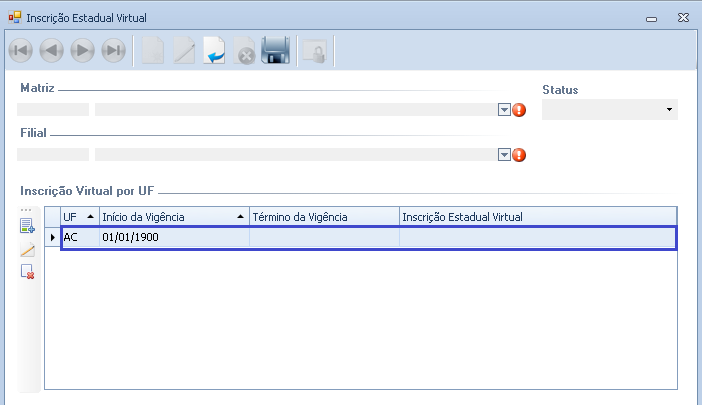This screenshot has height=405, width=702.
Task: Open the Filial lookup dropdown
Action: click(x=504, y=155)
